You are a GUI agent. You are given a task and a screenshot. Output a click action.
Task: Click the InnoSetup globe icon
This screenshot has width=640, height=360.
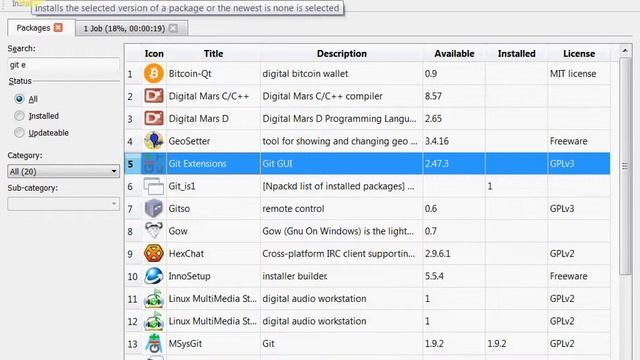[x=153, y=276]
